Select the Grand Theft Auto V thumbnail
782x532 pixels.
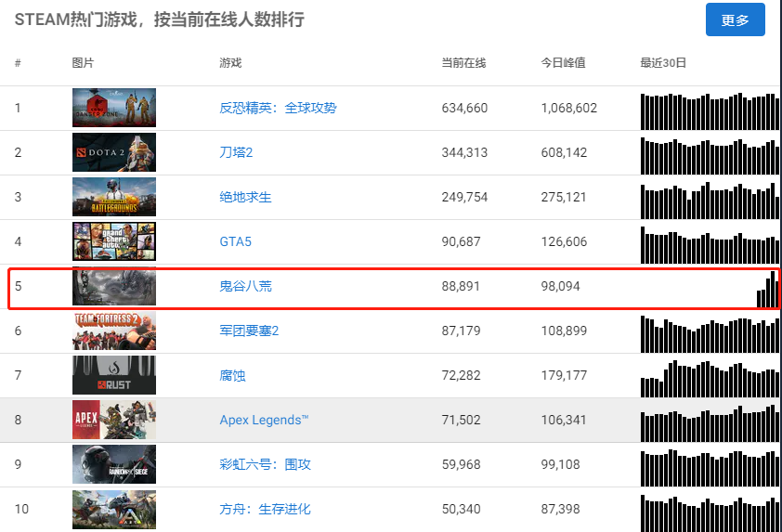[114, 241]
